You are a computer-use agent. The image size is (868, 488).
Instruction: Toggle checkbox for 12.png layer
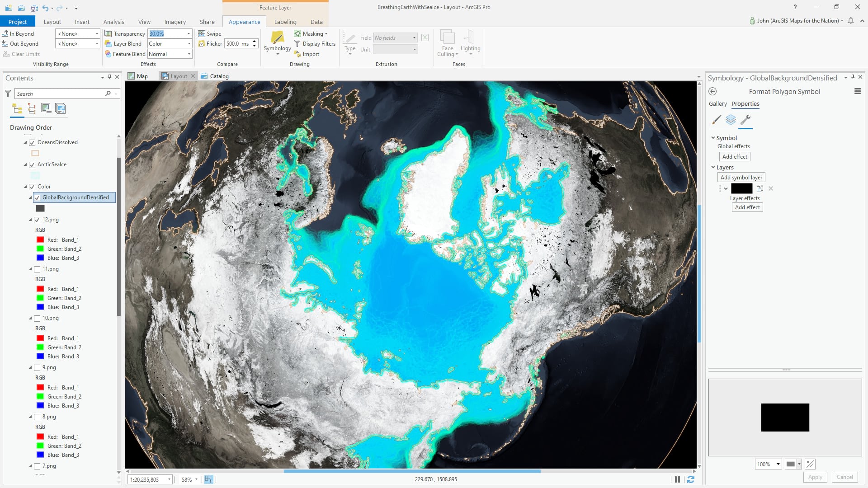[38, 220]
